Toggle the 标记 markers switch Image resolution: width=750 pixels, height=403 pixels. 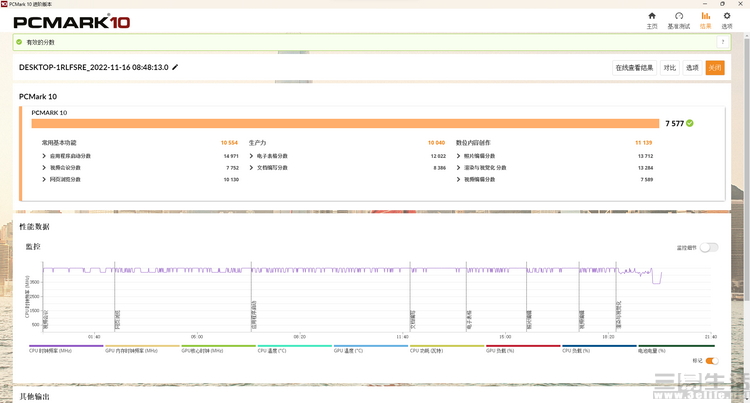click(711, 360)
